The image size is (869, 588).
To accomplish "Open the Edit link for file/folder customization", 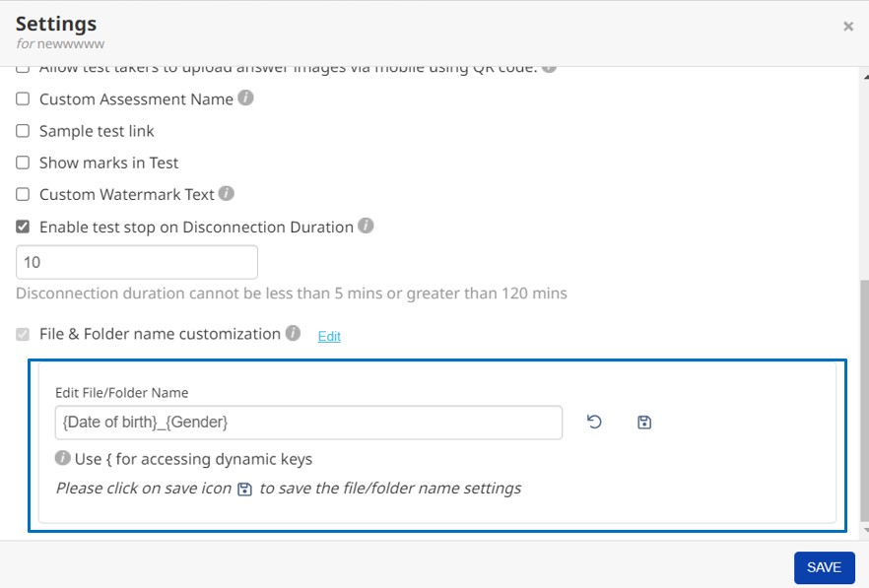I will point(329,336).
